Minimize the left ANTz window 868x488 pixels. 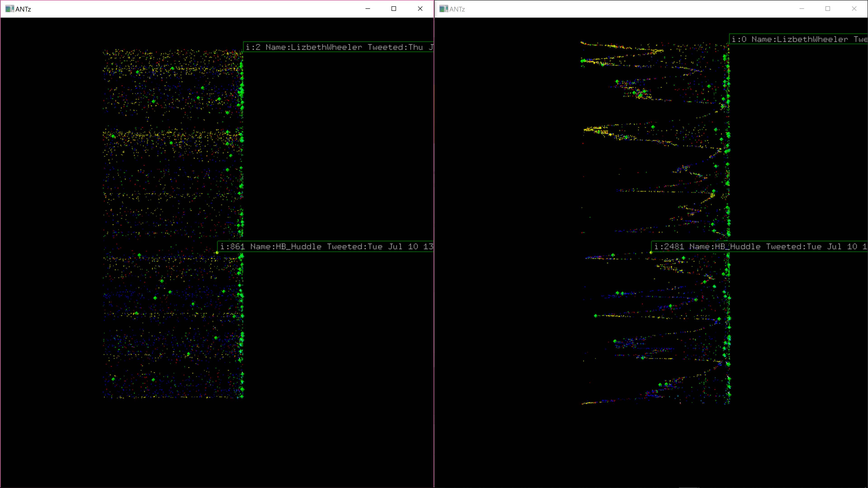[368, 9]
